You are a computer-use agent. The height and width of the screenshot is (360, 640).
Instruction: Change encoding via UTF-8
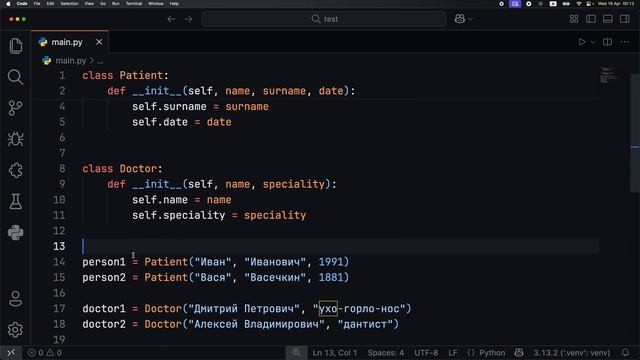[426, 353]
